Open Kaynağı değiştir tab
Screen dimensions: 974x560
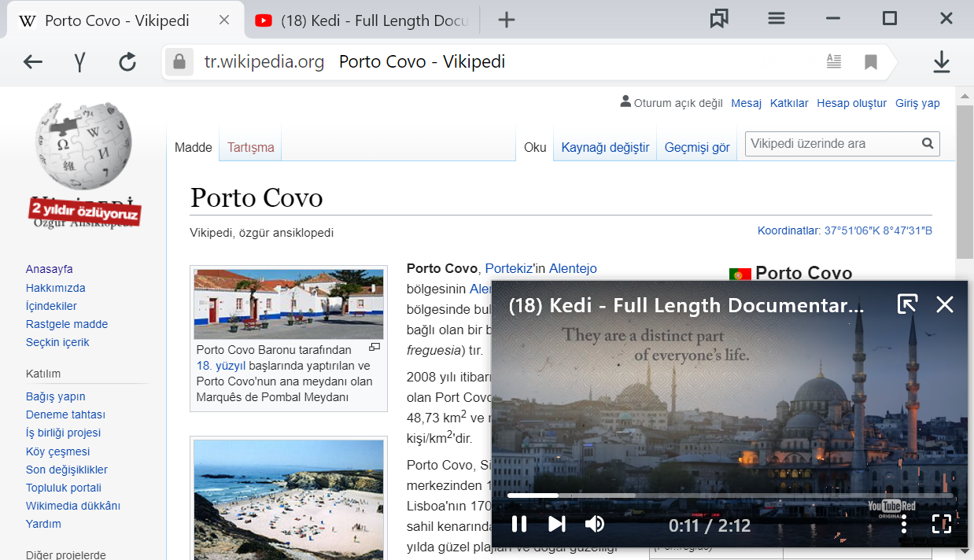pos(605,147)
